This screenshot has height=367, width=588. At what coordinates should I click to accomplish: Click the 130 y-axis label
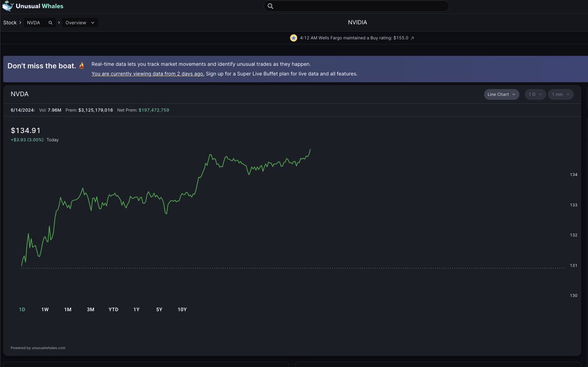[x=573, y=295]
